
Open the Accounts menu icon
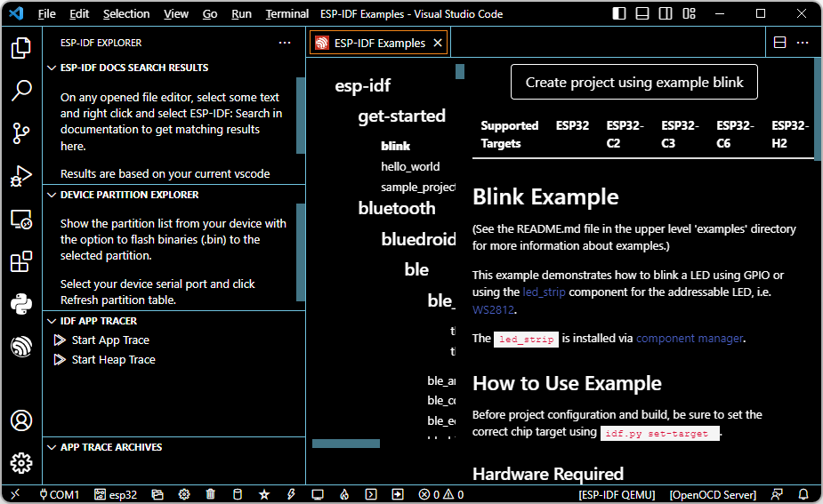pyautogui.click(x=21, y=420)
